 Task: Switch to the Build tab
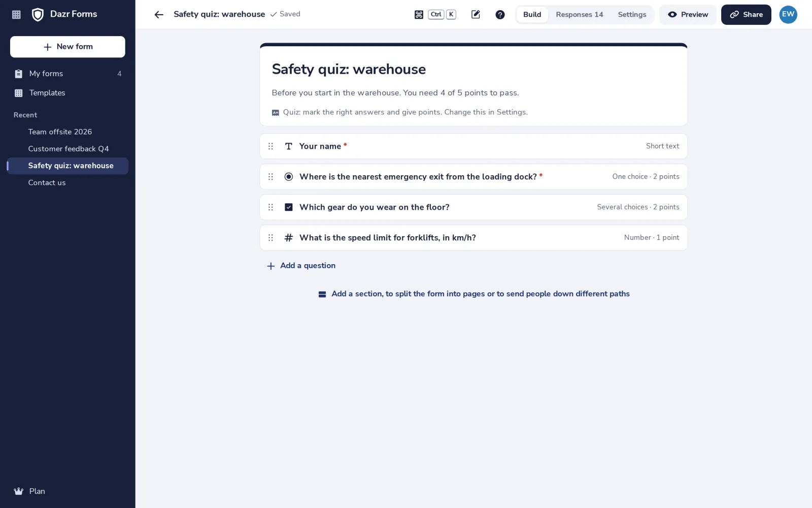(532, 15)
